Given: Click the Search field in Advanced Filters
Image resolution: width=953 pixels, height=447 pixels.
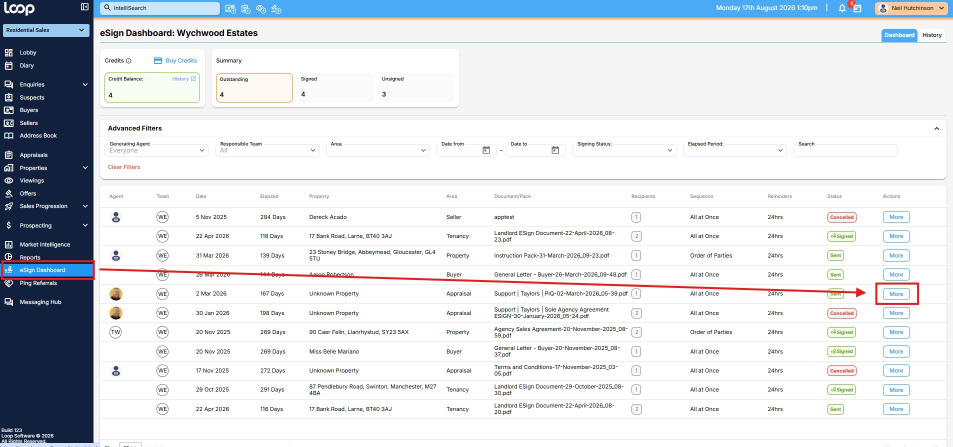Looking at the screenshot, I should tap(845, 150).
